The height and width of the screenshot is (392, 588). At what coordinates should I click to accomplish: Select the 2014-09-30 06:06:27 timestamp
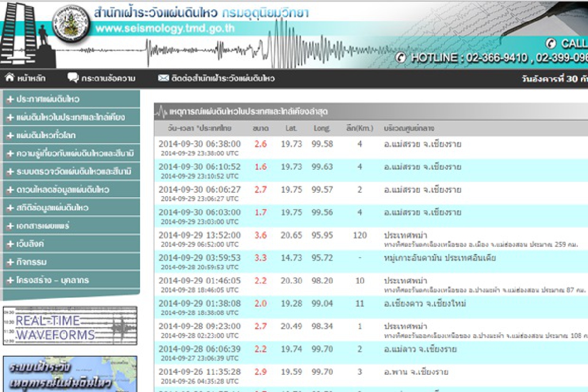(x=199, y=189)
